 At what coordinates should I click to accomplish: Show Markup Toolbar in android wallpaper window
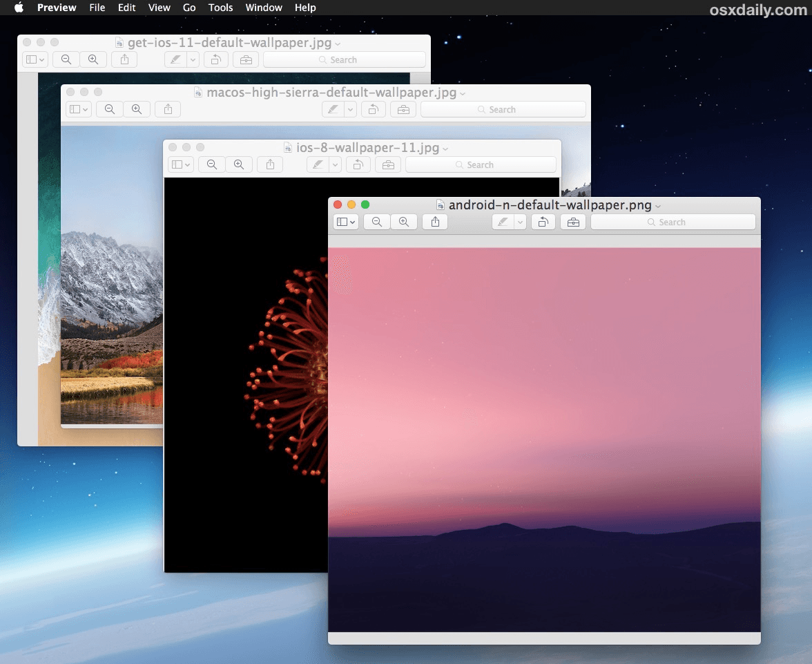[x=573, y=222]
